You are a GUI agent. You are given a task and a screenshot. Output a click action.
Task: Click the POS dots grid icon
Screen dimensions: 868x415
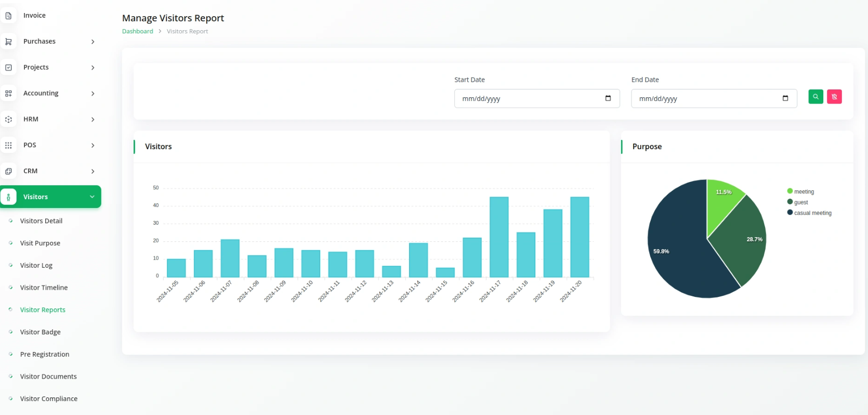point(8,145)
